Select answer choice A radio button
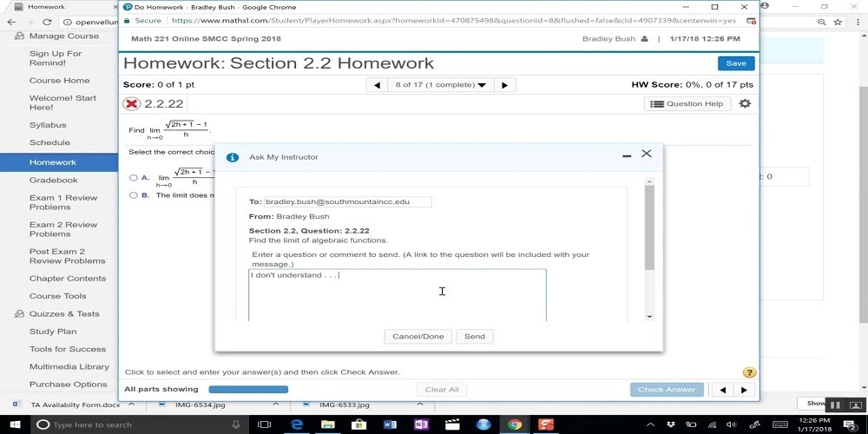868x434 pixels. tap(133, 178)
